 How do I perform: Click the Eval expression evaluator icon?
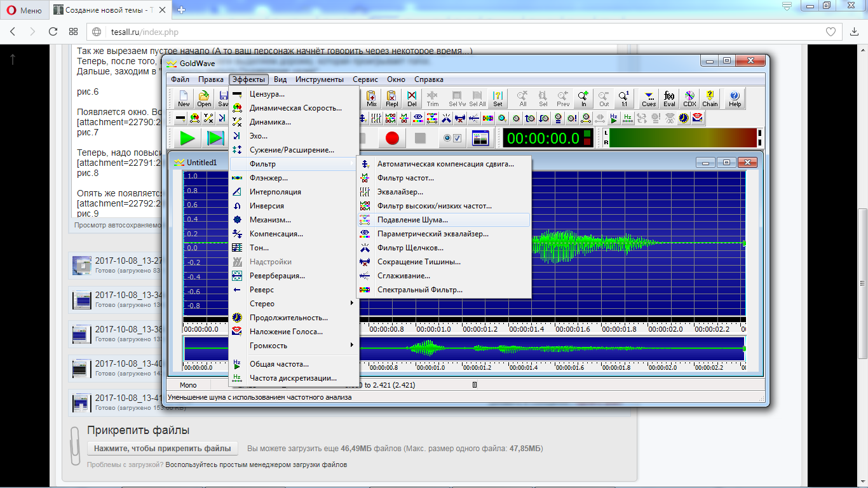tap(669, 98)
